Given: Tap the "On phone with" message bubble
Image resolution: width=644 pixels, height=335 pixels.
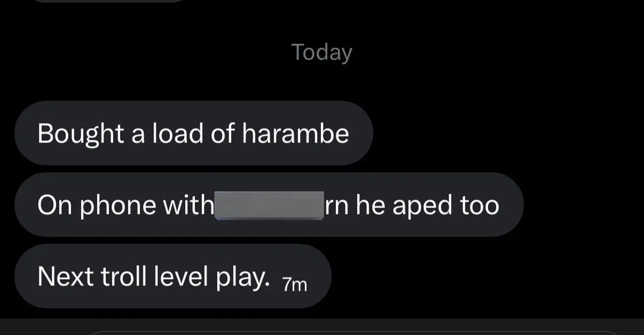Looking at the screenshot, I should [269, 205].
